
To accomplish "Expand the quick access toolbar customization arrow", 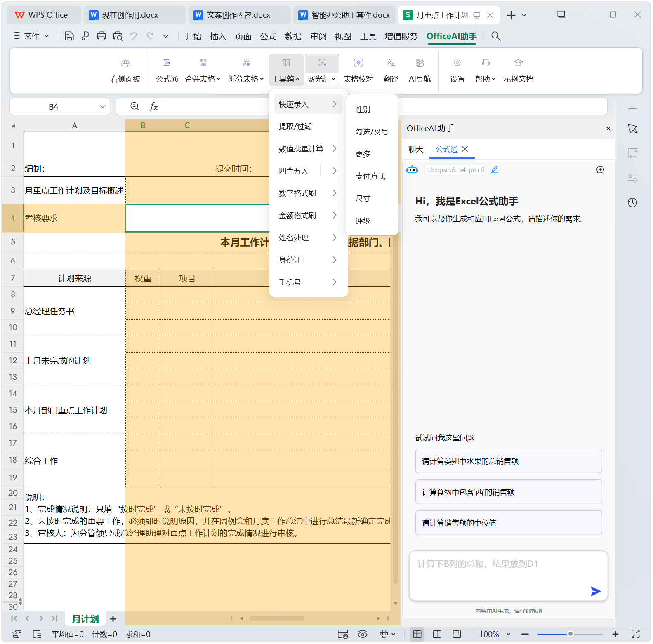I will coord(166,36).
